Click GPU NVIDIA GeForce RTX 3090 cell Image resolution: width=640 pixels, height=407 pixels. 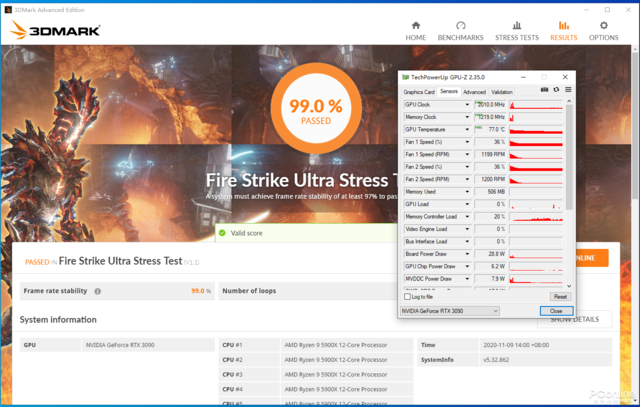tap(148, 345)
